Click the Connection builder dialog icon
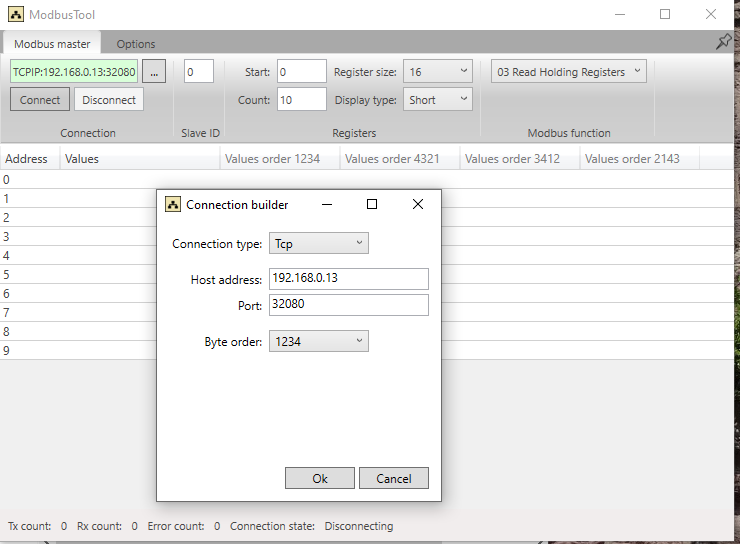This screenshot has width=740, height=544. coord(173,204)
